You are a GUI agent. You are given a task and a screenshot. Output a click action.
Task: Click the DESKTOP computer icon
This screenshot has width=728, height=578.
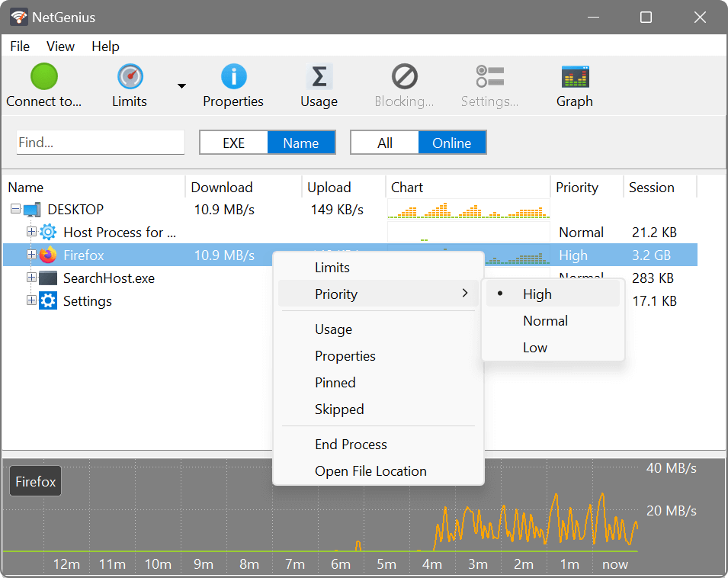tap(32, 210)
